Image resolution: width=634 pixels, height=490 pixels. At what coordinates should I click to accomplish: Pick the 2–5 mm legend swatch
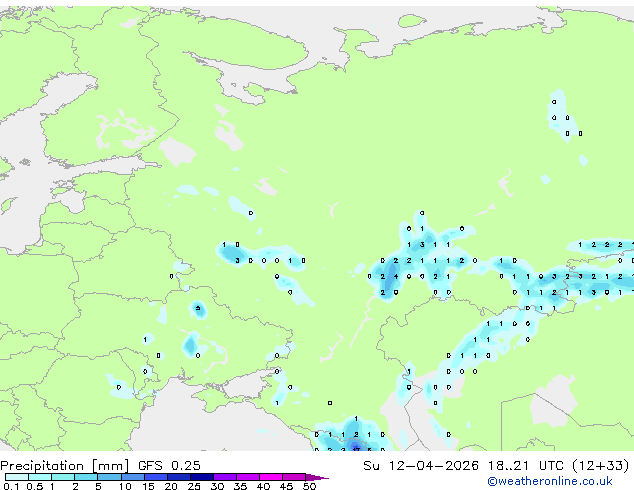[86, 477]
